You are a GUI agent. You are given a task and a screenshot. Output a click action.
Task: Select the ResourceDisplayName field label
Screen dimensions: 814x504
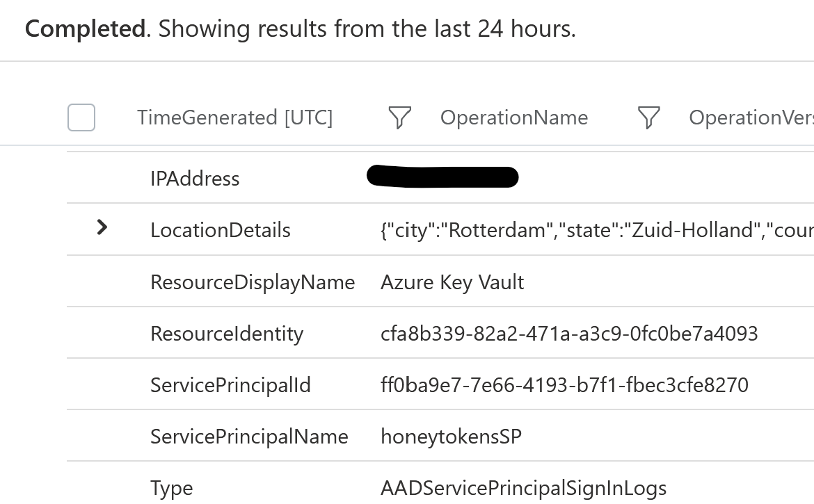(253, 282)
